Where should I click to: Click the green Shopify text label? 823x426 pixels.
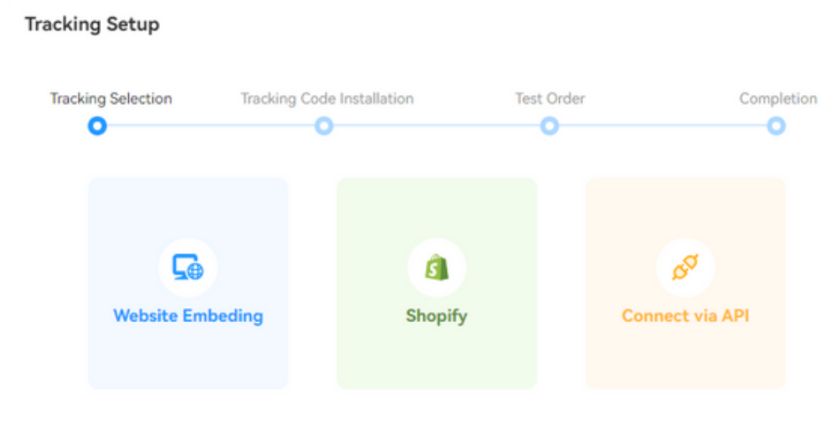pyautogui.click(x=436, y=316)
